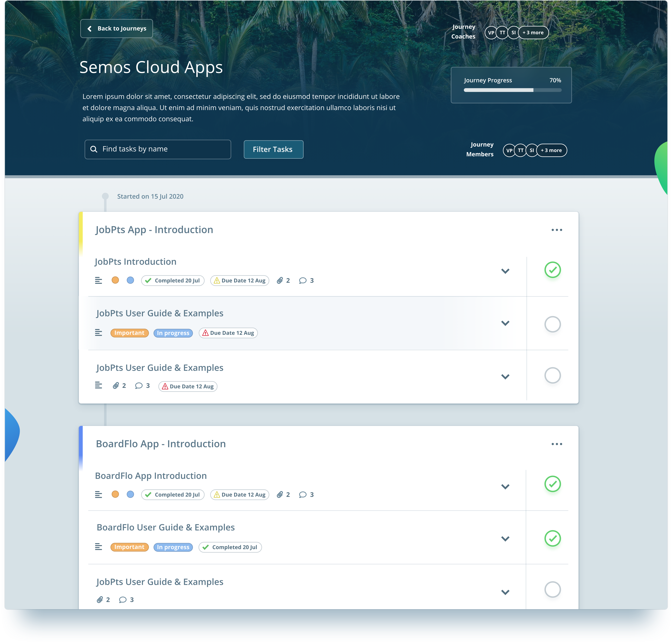
Task: Click the Started on 15 Jul 2020 timeline marker
Action: (105, 196)
